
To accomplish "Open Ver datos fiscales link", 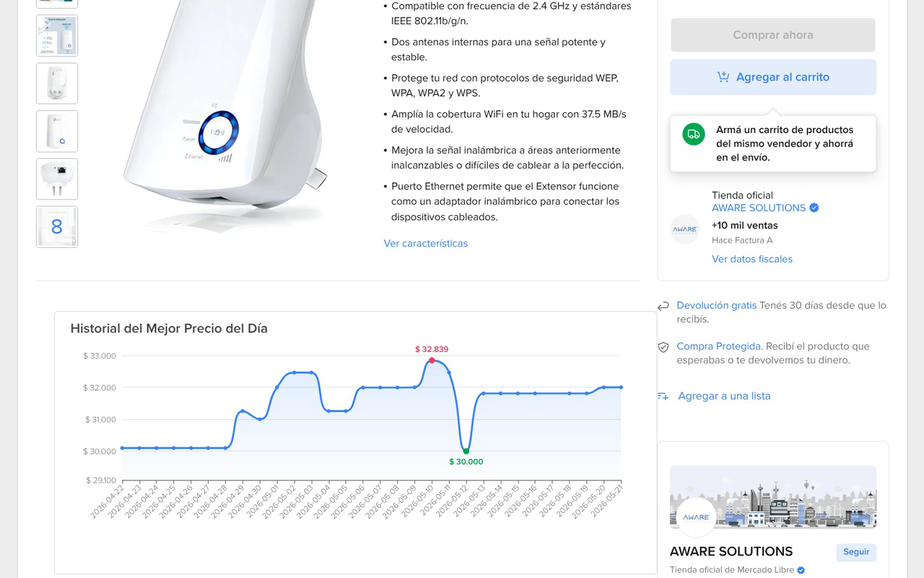I will [x=752, y=259].
